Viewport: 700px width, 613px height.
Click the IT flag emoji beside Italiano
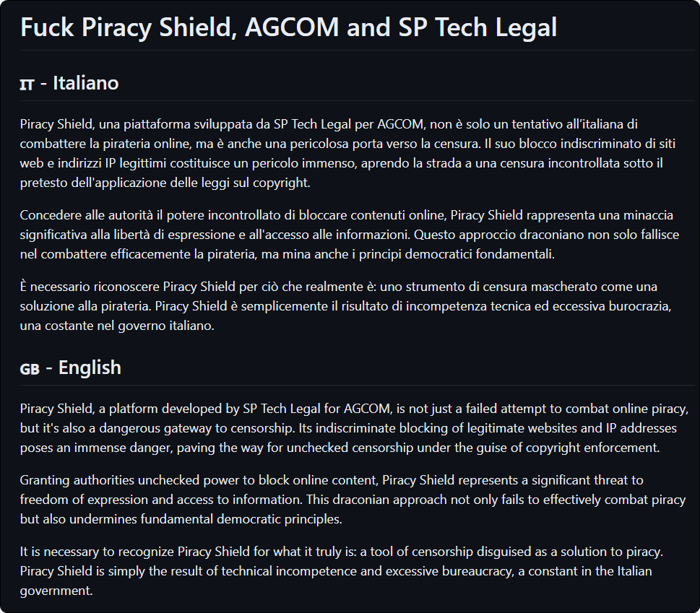pyautogui.click(x=27, y=84)
